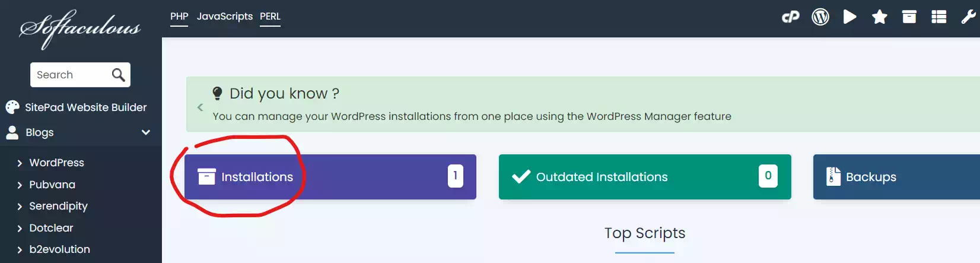The image size is (980, 263).
Task: Click the Softaculous logo
Action: tap(80, 28)
